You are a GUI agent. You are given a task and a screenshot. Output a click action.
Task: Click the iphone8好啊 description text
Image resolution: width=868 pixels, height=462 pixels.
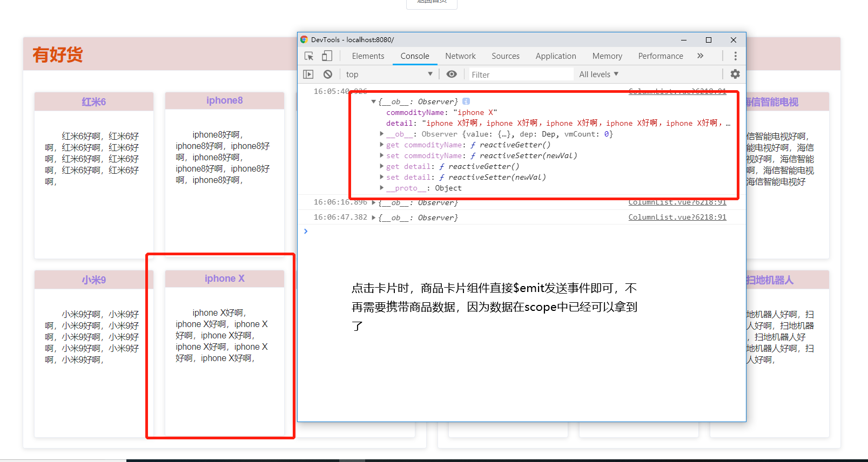(223, 157)
